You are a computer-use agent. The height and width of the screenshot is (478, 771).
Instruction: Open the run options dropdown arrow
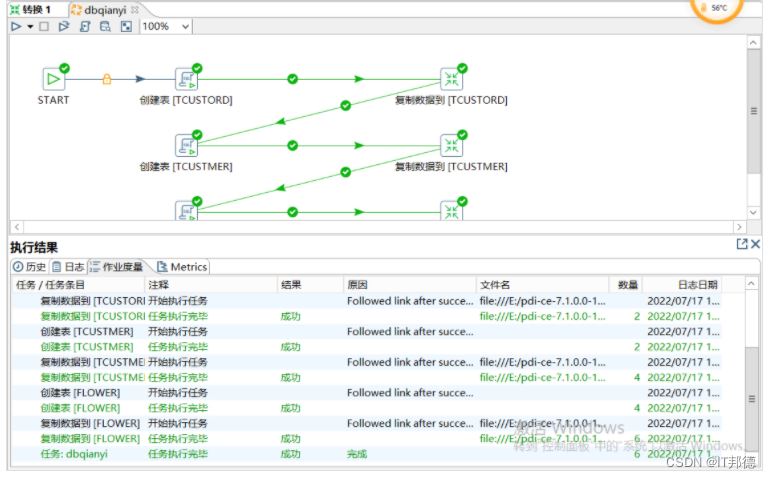pyautogui.click(x=30, y=27)
